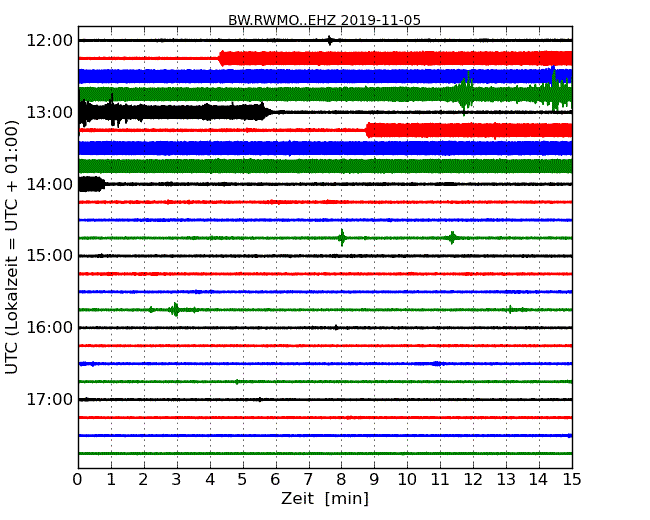Click the x-axis label Zeit [min]

point(325,498)
